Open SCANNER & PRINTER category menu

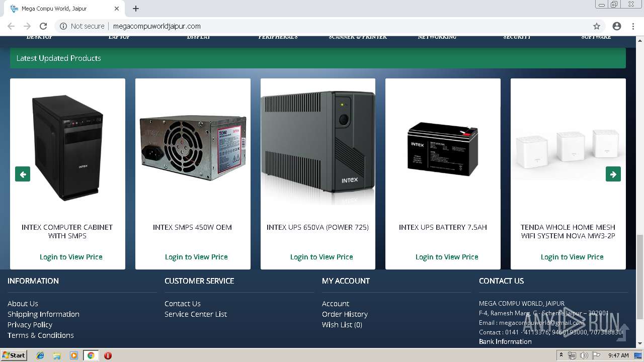358,37
